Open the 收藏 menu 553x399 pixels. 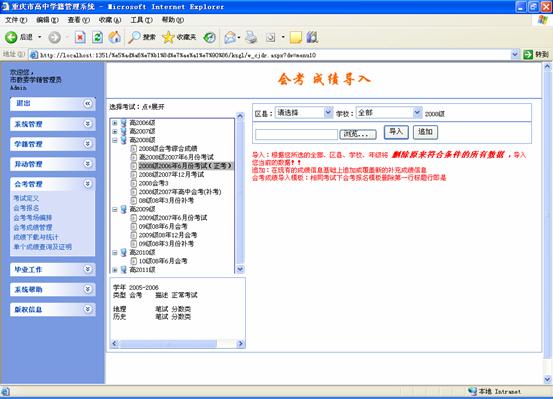point(110,20)
